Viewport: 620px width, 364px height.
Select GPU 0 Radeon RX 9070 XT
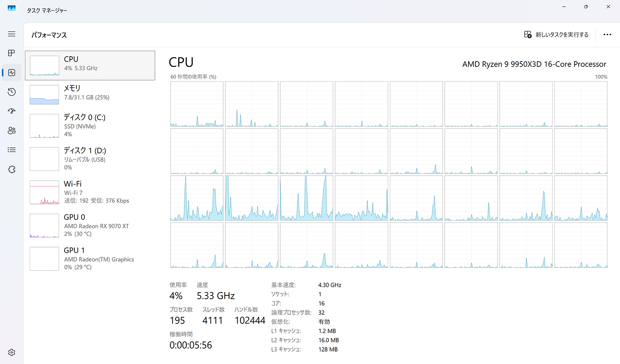pos(90,225)
